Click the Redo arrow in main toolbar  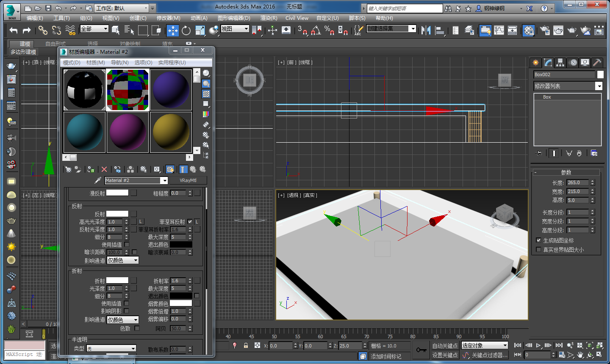click(27, 30)
